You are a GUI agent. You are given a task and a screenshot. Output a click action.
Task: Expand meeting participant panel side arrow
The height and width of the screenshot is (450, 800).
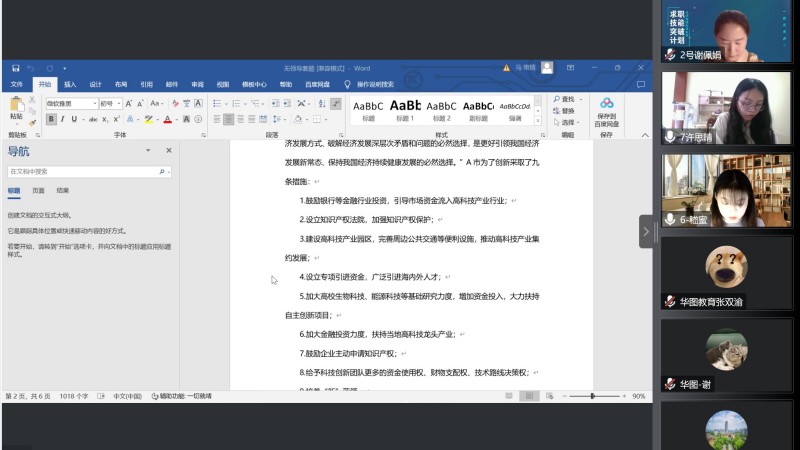click(x=646, y=232)
